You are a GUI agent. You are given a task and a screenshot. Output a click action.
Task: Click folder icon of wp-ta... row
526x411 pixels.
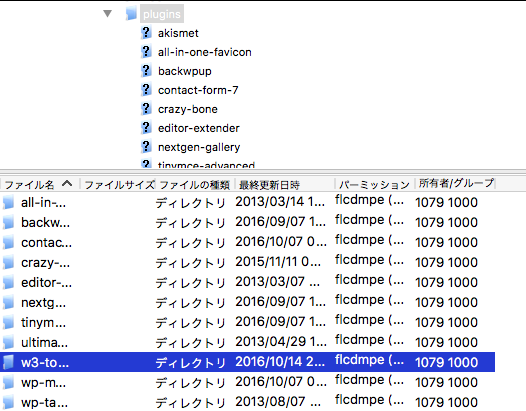pos(8,402)
